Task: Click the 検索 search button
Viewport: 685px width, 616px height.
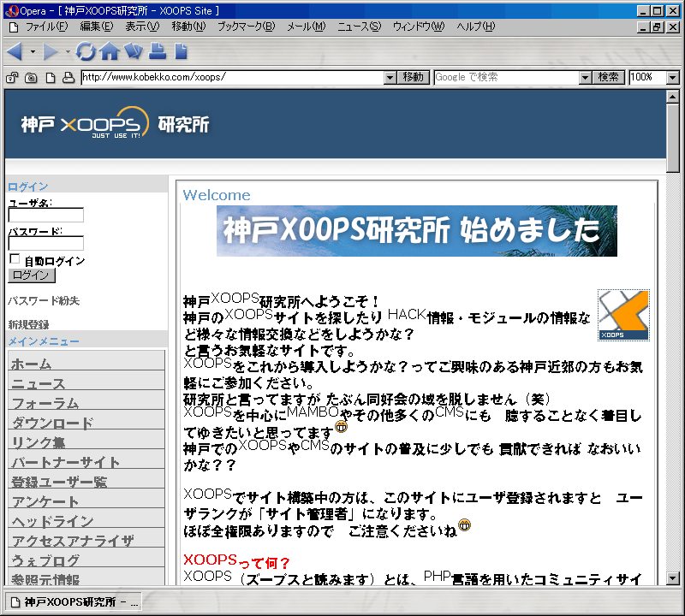Action: [609, 78]
